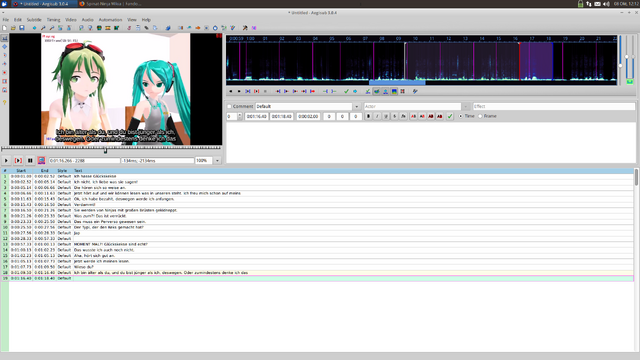Select empty subtitle row 19
Image resolution: width=640 pixels, height=360 pixels.
tap(317, 278)
